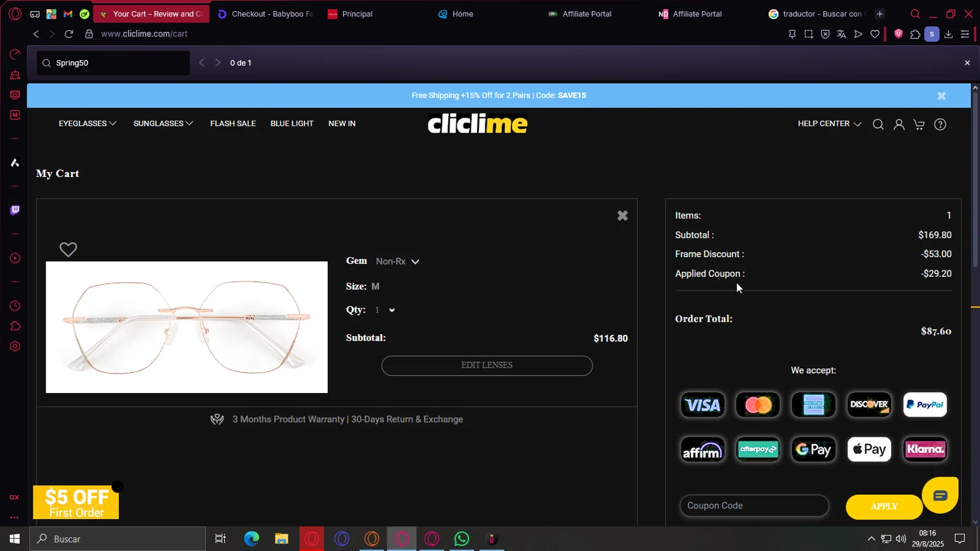
Task: Open GX Control speedometer in sidebar
Action: click(x=15, y=54)
